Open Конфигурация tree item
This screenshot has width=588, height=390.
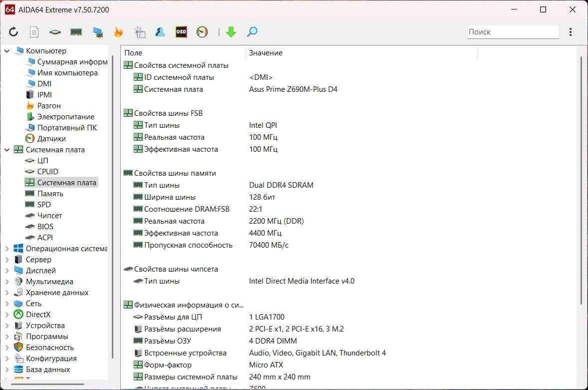[51, 359]
